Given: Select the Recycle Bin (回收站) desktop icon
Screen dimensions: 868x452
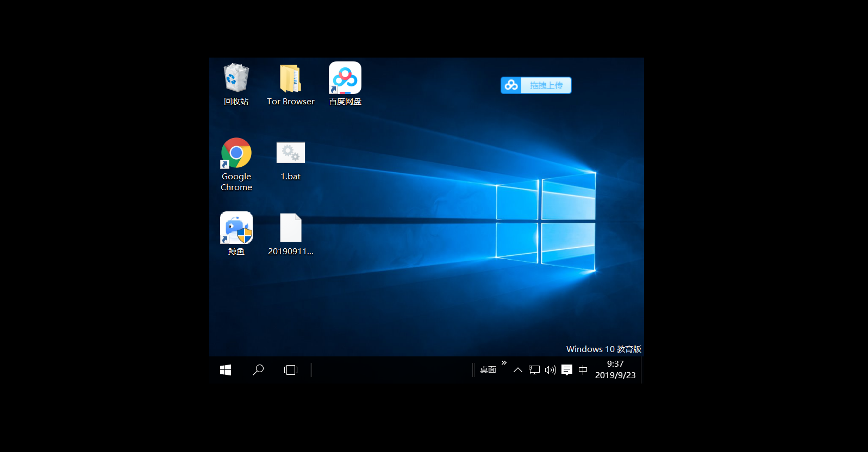Looking at the screenshot, I should pos(236,84).
